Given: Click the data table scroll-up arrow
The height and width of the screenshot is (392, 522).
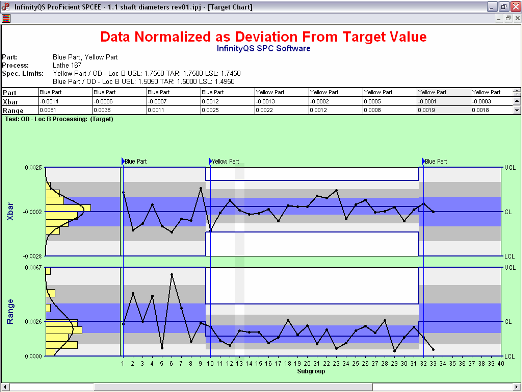Looking at the screenshot, I should point(517,101).
